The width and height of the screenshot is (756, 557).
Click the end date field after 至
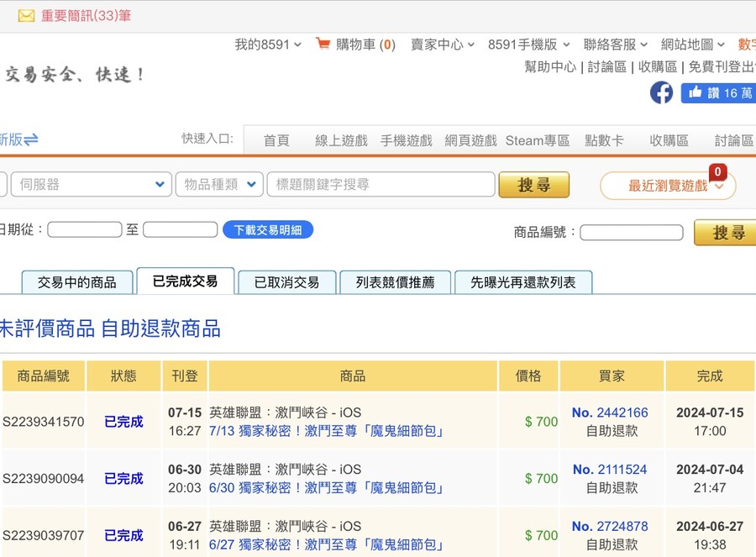point(181,229)
